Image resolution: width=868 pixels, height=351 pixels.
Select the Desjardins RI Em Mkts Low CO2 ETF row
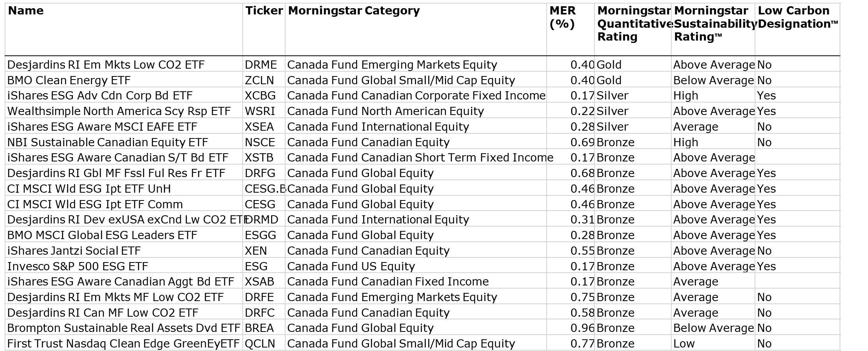pos(106,65)
